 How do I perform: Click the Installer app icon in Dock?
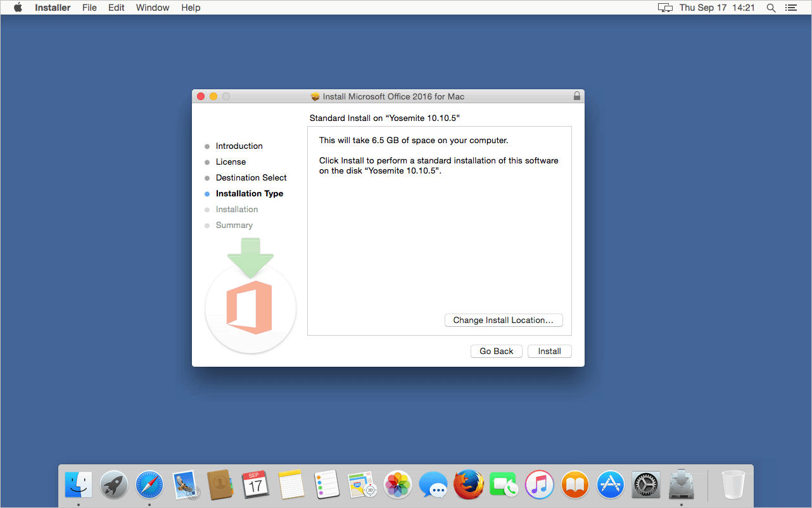tap(682, 485)
